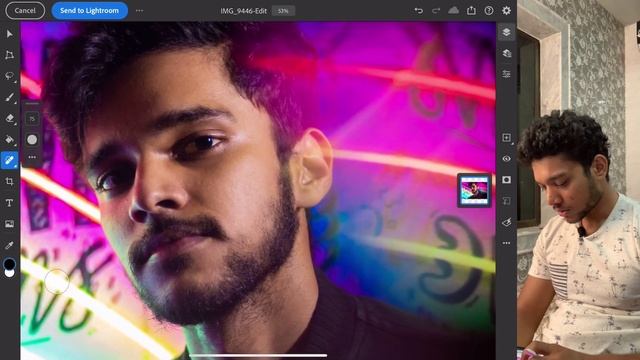Open app settings gear
The width and height of the screenshot is (640, 360).
point(507,11)
